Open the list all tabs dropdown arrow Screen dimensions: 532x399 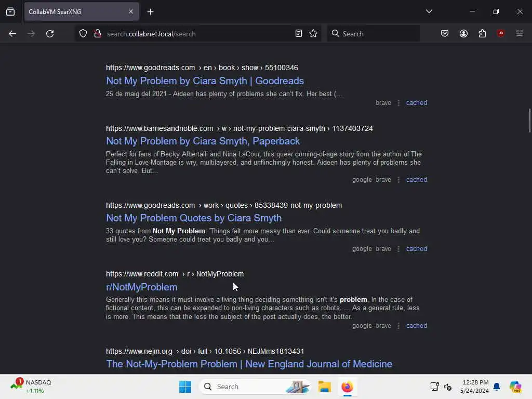pos(429,11)
